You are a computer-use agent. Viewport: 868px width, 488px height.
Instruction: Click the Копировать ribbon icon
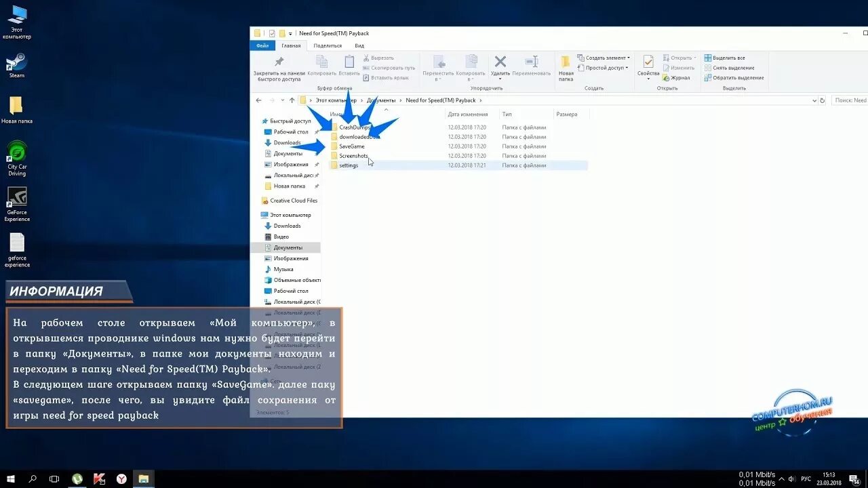pyautogui.click(x=321, y=62)
